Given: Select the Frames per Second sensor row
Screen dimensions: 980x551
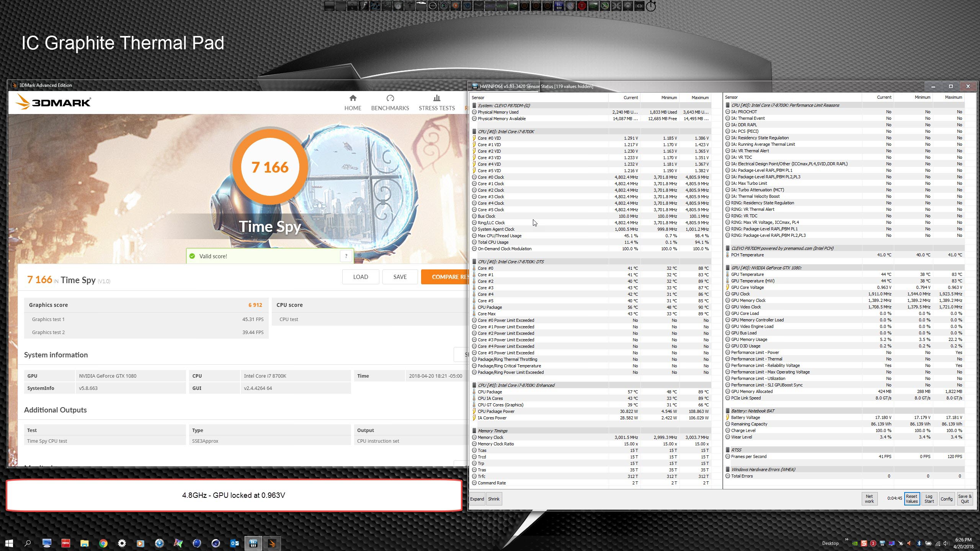Looking at the screenshot, I should click(x=844, y=456).
